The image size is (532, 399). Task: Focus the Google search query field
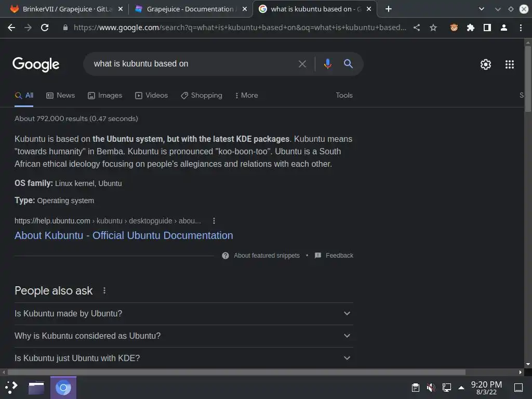(190, 64)
